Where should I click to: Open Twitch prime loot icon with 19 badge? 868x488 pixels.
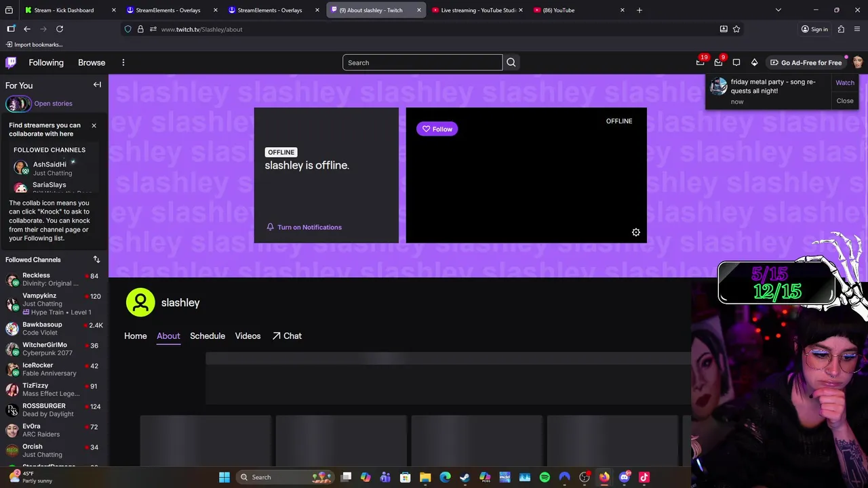pos(700,62)
